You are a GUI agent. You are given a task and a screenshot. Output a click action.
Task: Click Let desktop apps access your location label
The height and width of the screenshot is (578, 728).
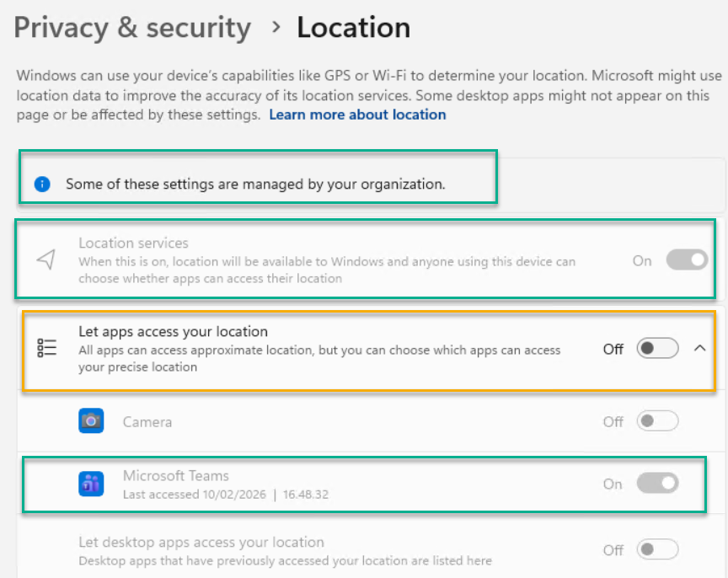tap(201, 543)
